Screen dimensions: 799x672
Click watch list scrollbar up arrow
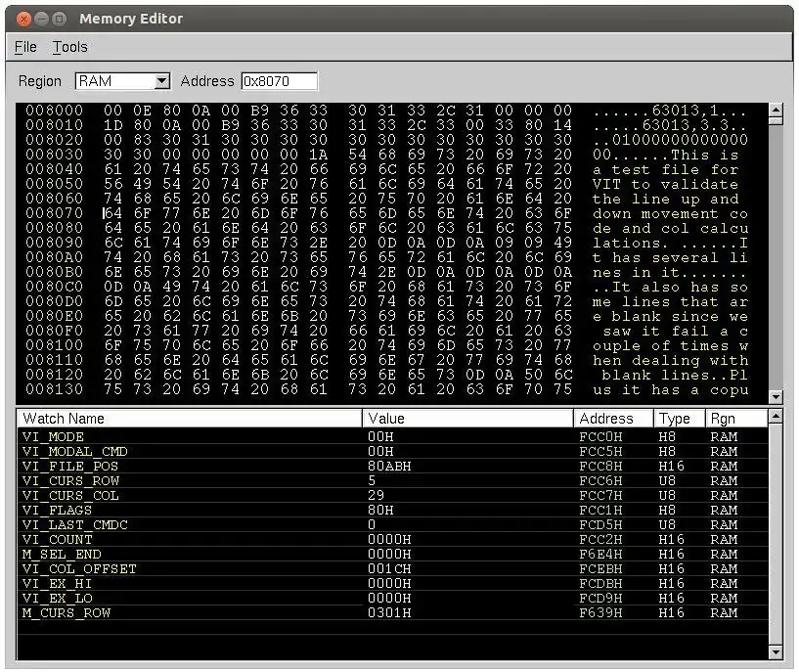776,417
